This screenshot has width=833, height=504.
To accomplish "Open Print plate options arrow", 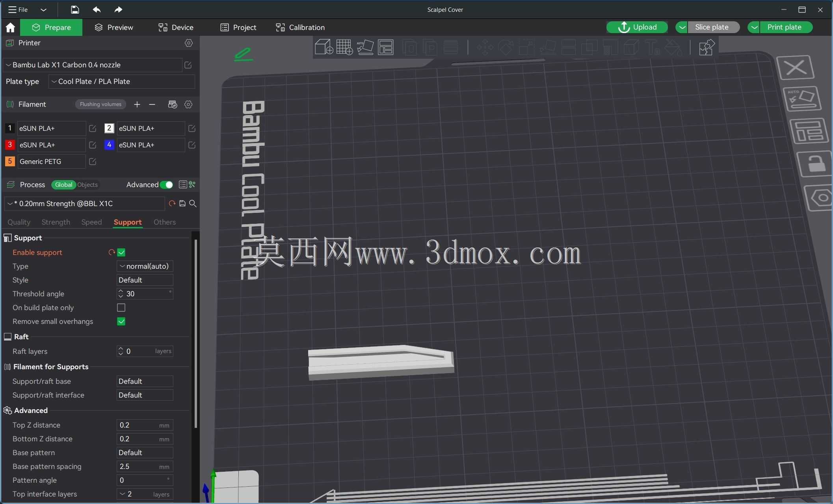I will coord(754,27).
